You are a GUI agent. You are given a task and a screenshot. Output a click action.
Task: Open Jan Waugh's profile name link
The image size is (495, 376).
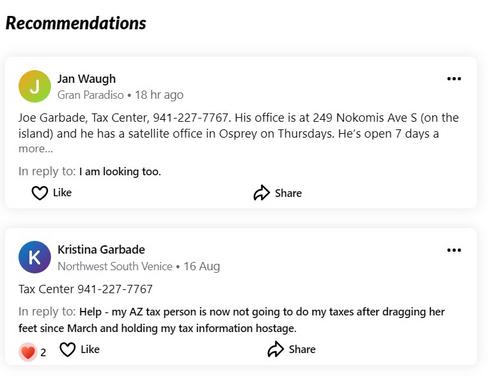(86, 79)
